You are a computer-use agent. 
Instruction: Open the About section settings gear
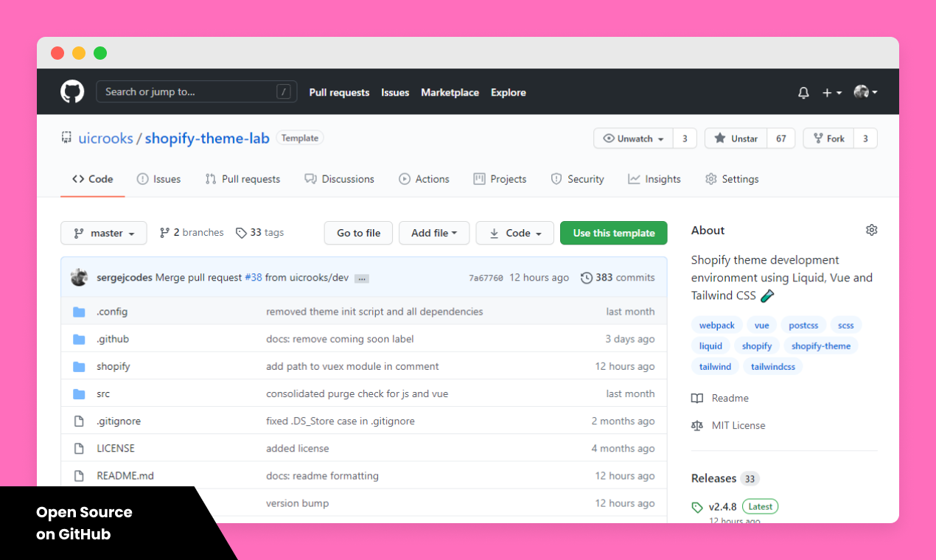(872, 230)
